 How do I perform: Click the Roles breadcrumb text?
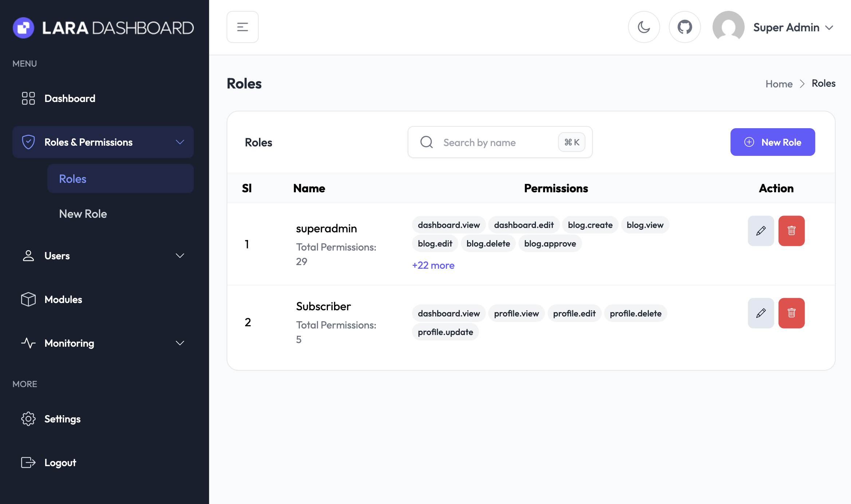823,83
